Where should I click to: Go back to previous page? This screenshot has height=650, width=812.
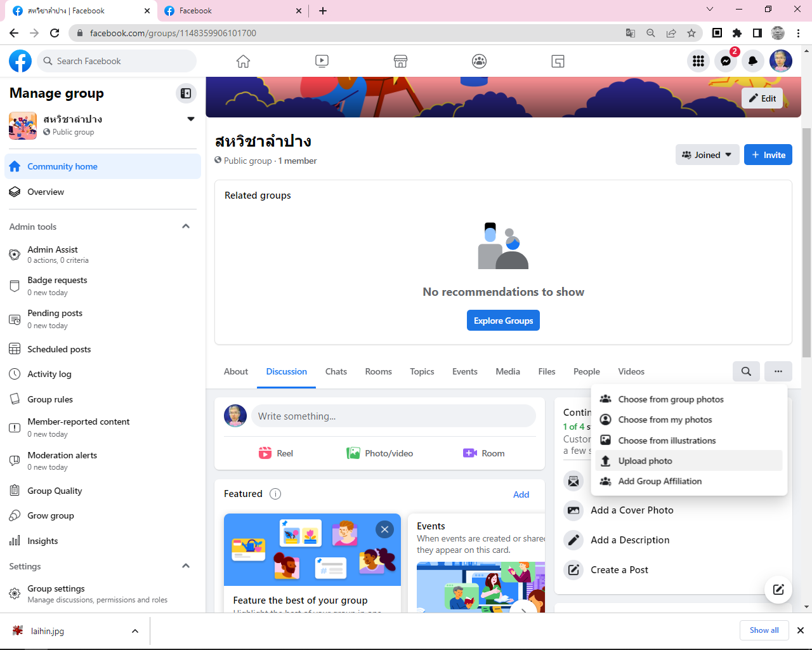click(x=14, y=33)
